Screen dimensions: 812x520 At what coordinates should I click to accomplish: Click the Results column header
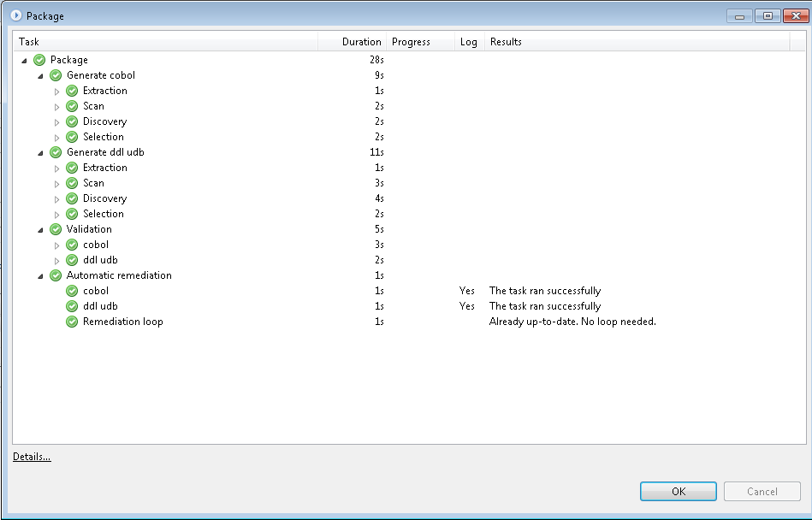tap(506, 42)
